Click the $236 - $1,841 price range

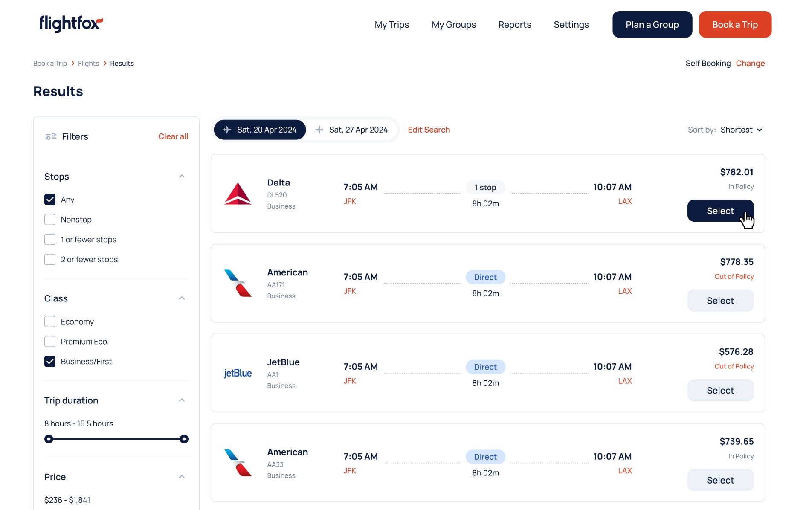point(67,500)
